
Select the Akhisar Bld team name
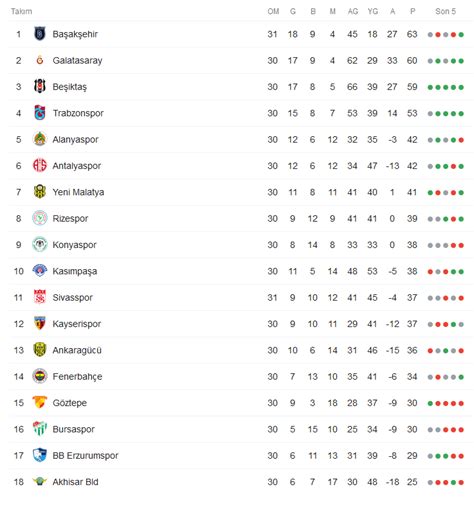tap(75, 482)
